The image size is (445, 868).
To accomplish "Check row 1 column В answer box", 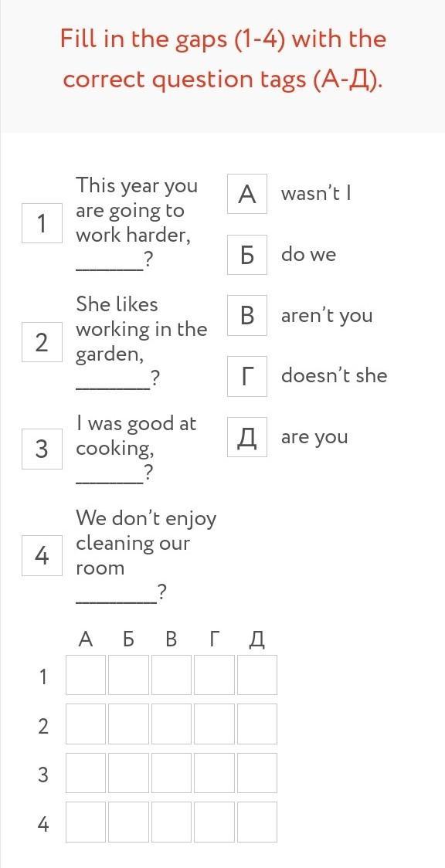I will [x=172, y=675].
